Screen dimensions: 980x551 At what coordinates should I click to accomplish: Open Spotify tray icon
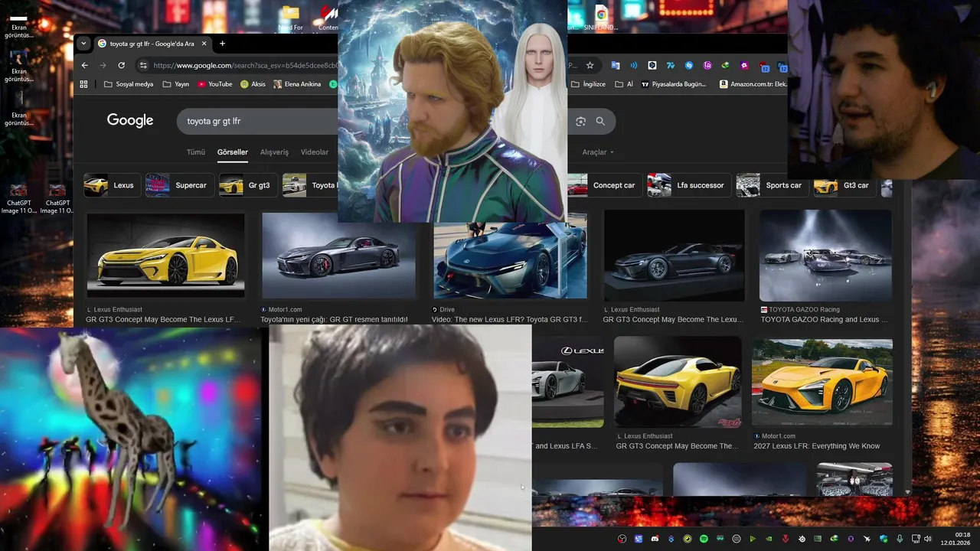pyautogui.click(x=704, y=539)
